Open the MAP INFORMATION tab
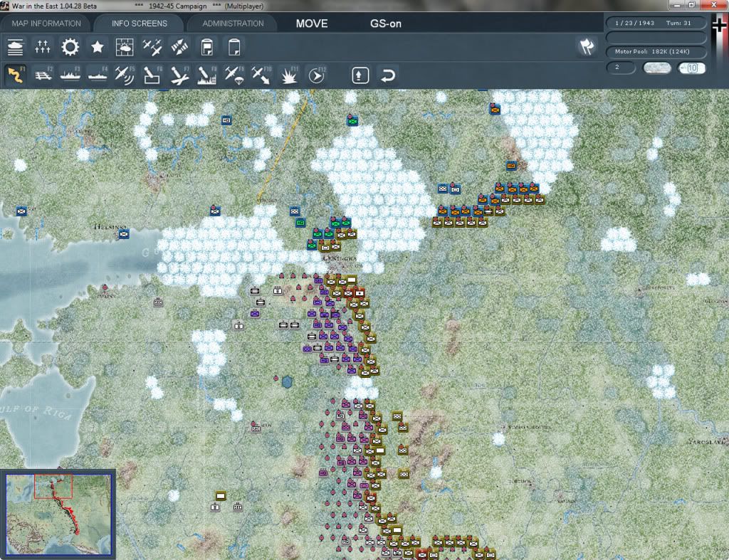Viewport: 729px width, 560px height. tap(46, 23)
